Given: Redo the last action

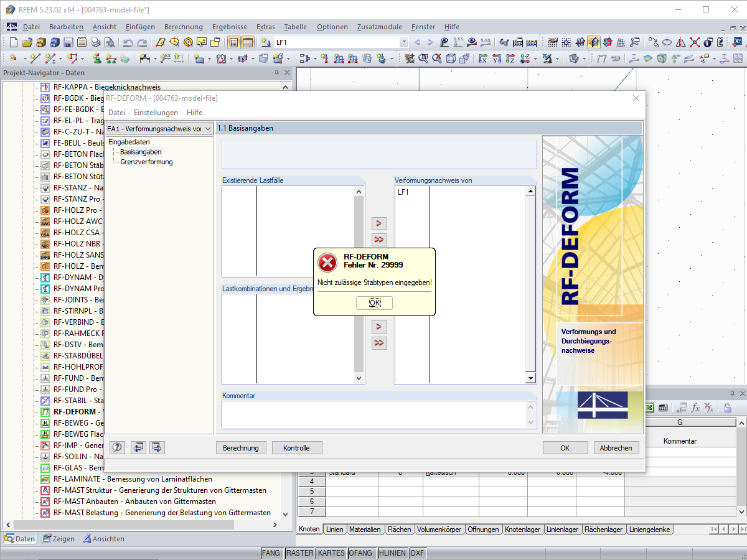Looking at the screenshot, I should click(x=142, y=42).
